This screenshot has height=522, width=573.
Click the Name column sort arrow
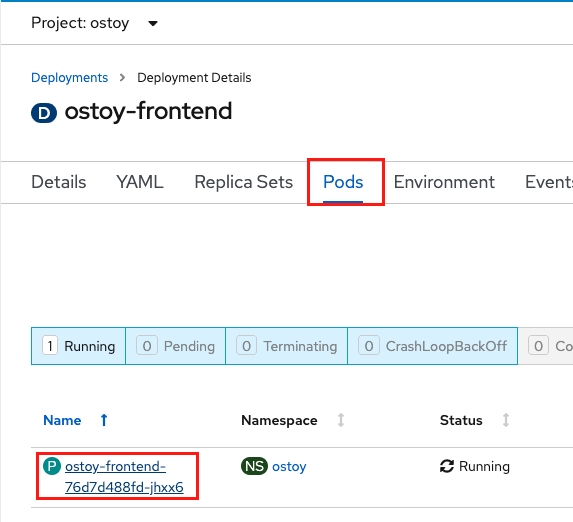104,420
